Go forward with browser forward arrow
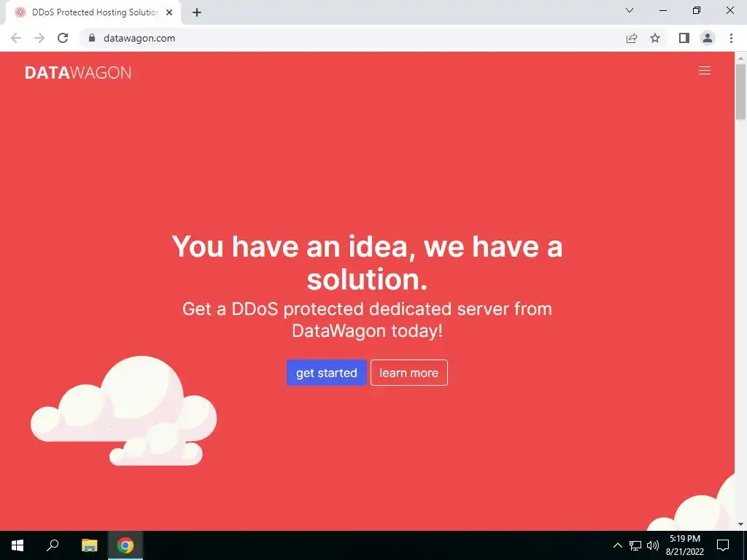The height and width of the screenshot is (560, 747). [x=39, y=38]
